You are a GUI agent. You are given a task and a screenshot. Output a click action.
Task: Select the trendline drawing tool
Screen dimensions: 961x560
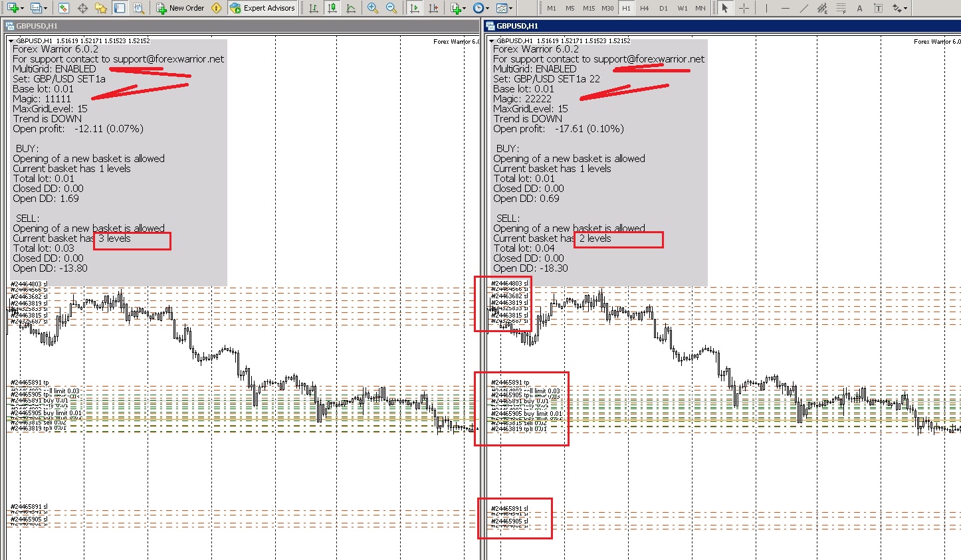[803, 8]
